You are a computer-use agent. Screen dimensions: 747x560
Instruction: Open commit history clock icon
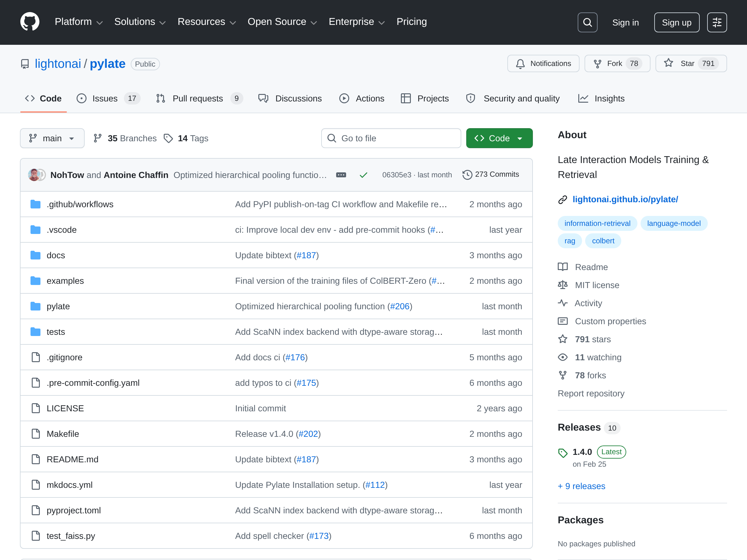467,175
